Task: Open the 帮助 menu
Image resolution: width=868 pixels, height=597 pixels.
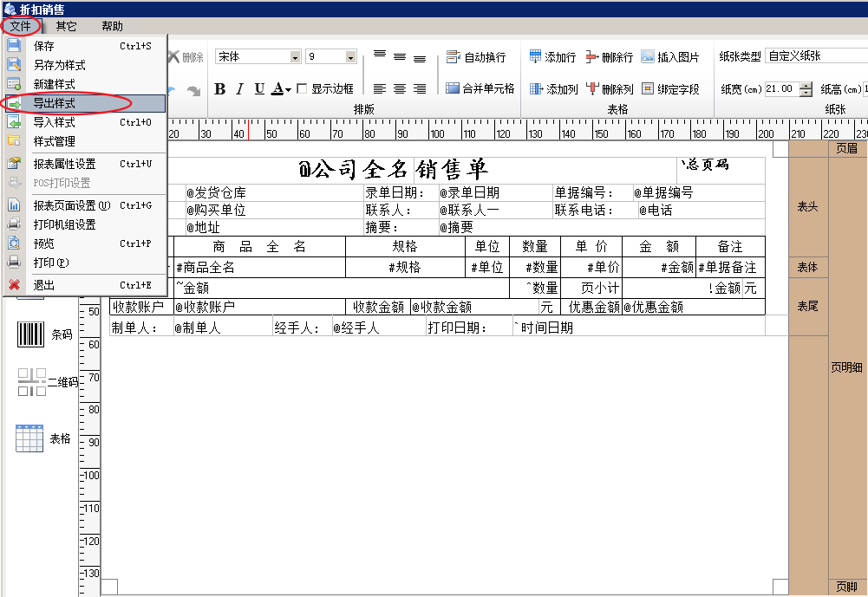Action: [113, 26]
